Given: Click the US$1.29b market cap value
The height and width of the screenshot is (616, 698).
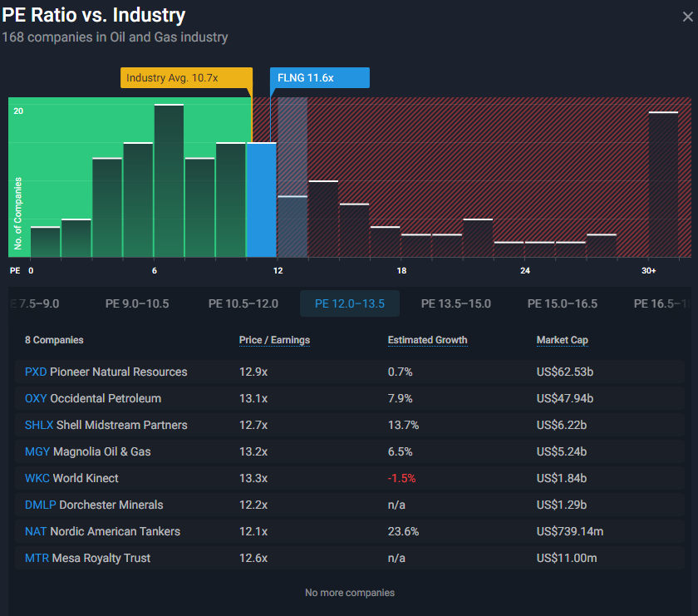Looking at the screenshot, I should [x=562, y=505].
